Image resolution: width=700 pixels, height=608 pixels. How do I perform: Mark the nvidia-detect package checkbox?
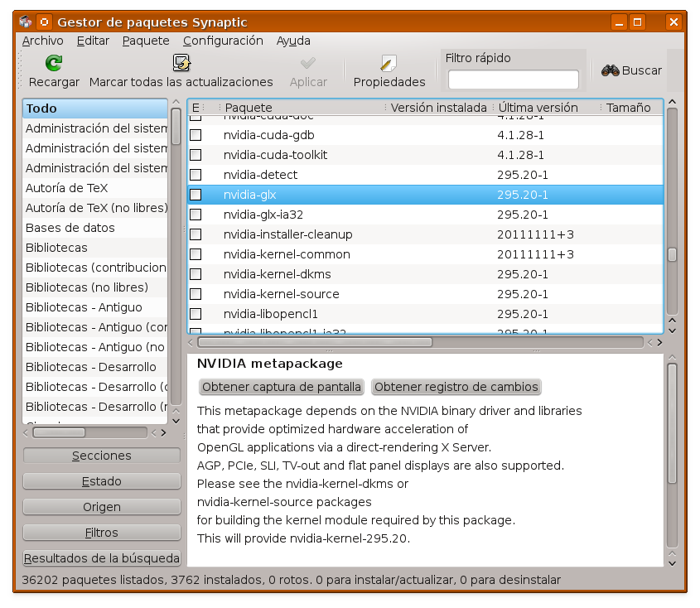tap(196, 175)
